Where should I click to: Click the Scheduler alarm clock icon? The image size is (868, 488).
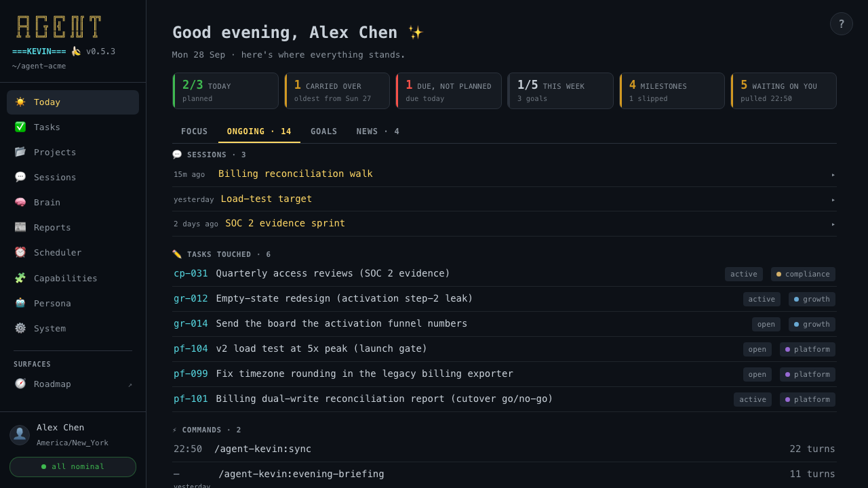point(20,252)
